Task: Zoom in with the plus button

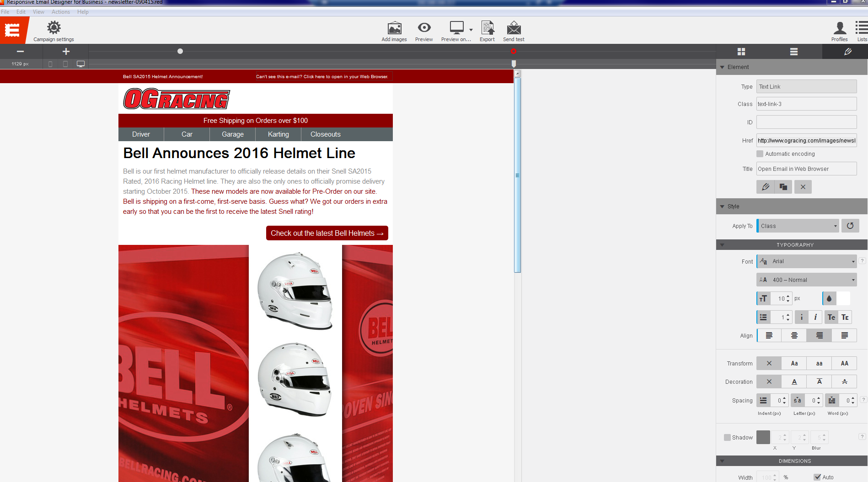Action: pyautogui.click(x=66, y=52)
